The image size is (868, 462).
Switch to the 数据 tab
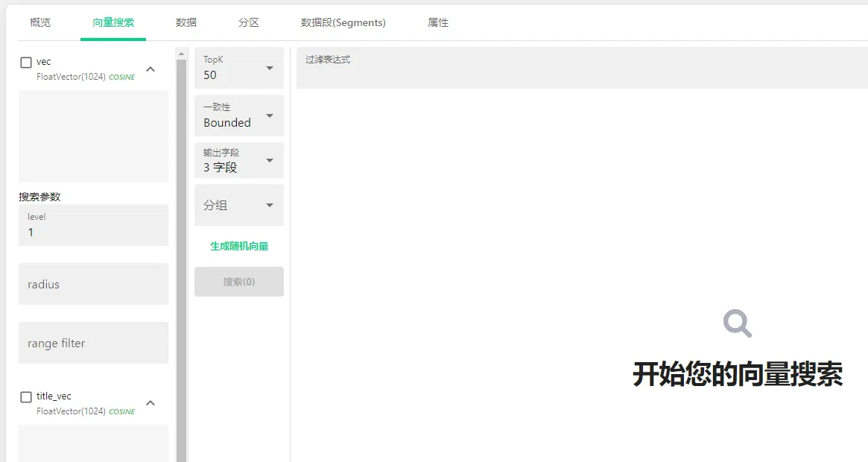pyautogui.click(x=186, y=22)
